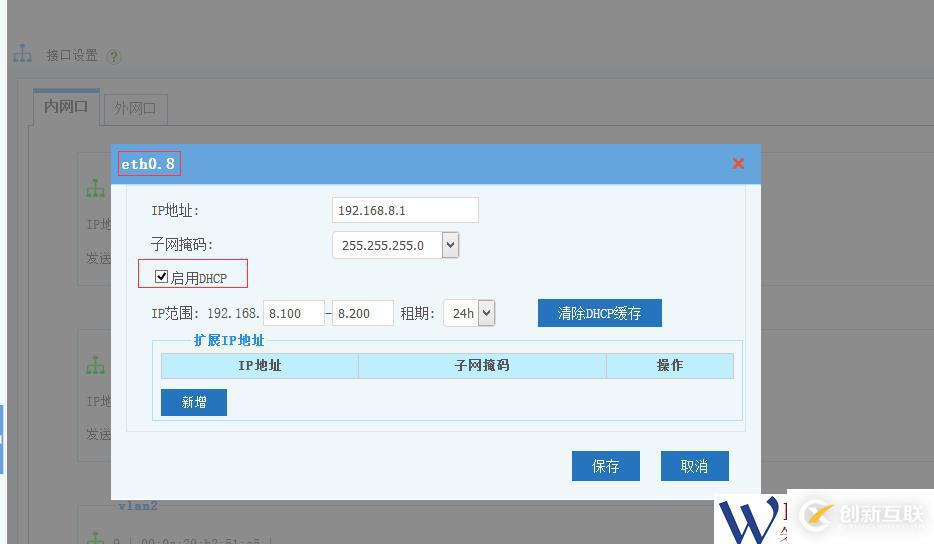Screen dimensions: 934x544
Task: Toggle the 启用DHCP checkbox
Action: tap(161, 276)
